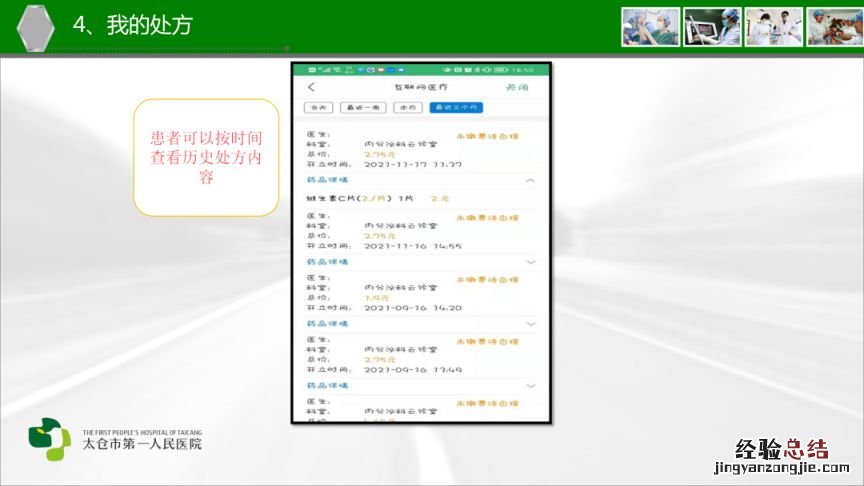Expand drug details for 2021-11-16 14:55 prescription
Screen dimensions: 864x486
530,262
